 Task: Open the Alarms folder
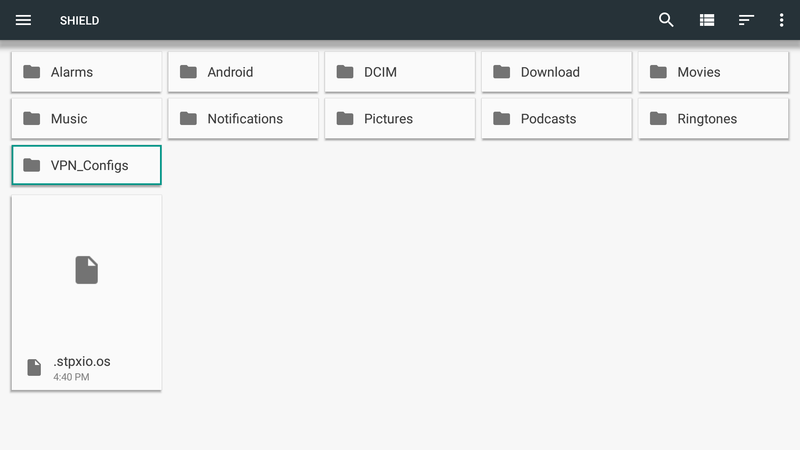(86, 72)
